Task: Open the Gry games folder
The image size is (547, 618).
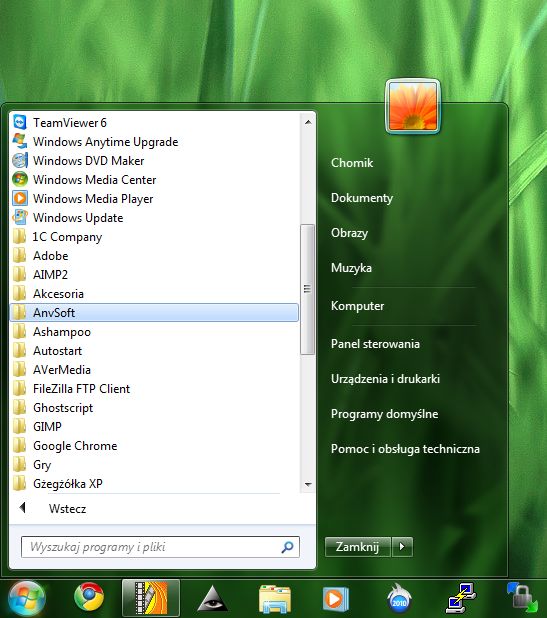Action: pos(154,464)
